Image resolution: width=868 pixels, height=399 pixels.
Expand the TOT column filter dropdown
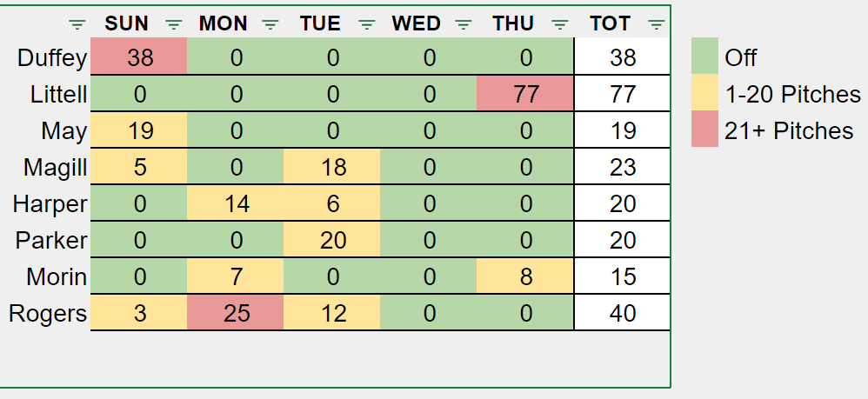point(657,24)
